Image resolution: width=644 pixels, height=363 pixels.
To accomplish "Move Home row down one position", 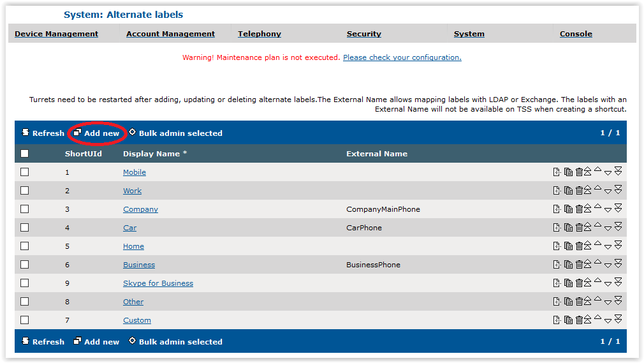I will [x=608, y=247].
